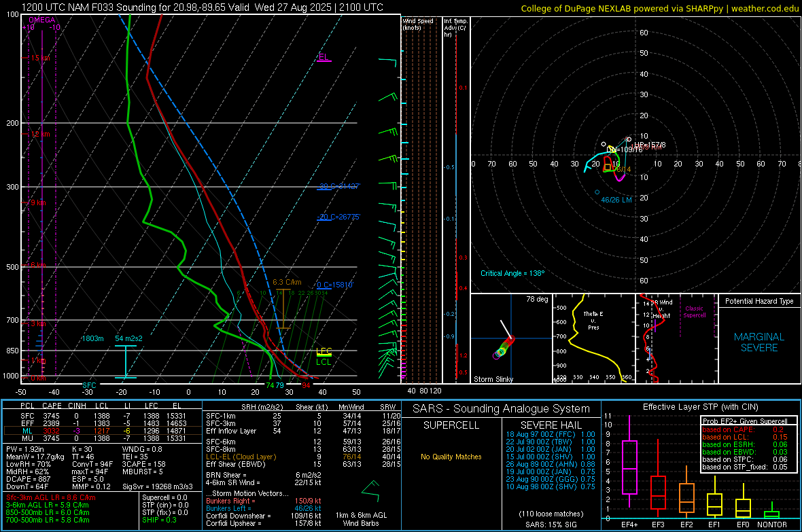
Task: Click the 'PW = 1.92in' value
Action: click(x=25, y=449)
